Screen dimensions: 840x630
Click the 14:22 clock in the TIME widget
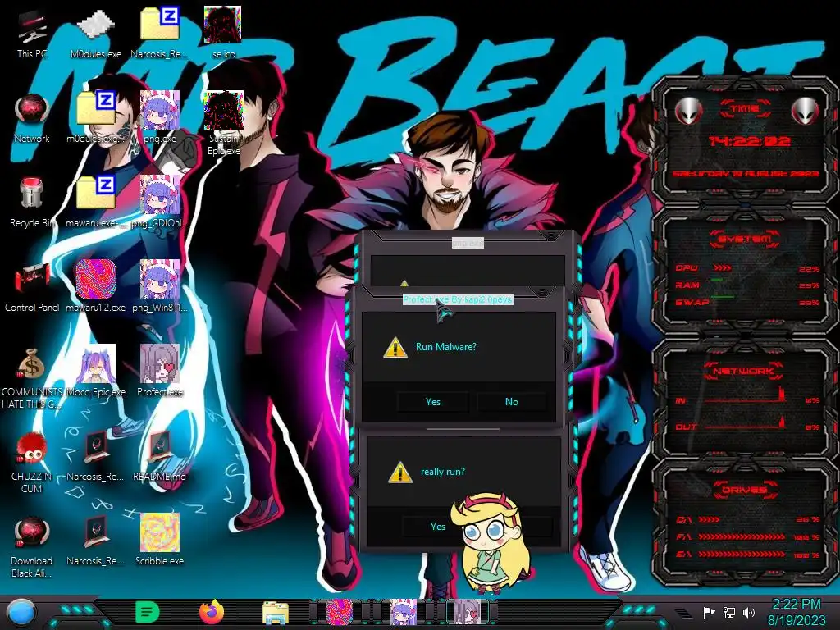tap(749, 141)
